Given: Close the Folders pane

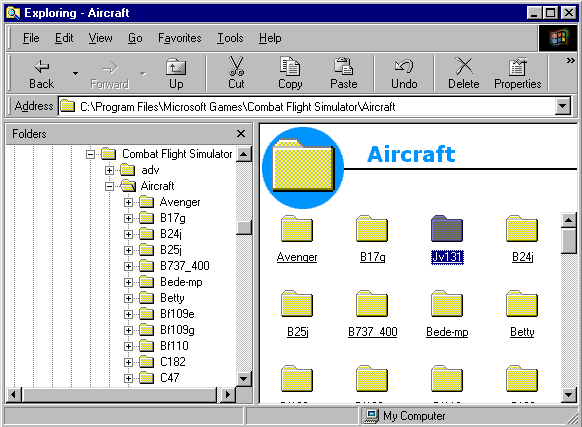Looking at the screenshot, I should point(241,133).
